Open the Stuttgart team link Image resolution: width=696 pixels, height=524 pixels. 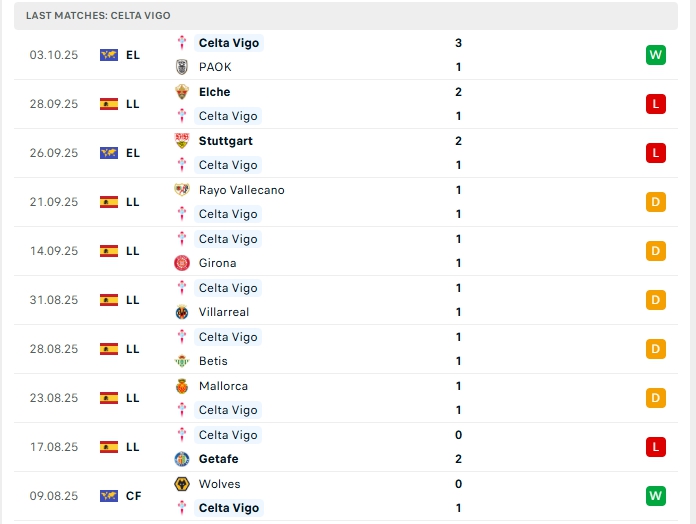(x=225, y=141)
